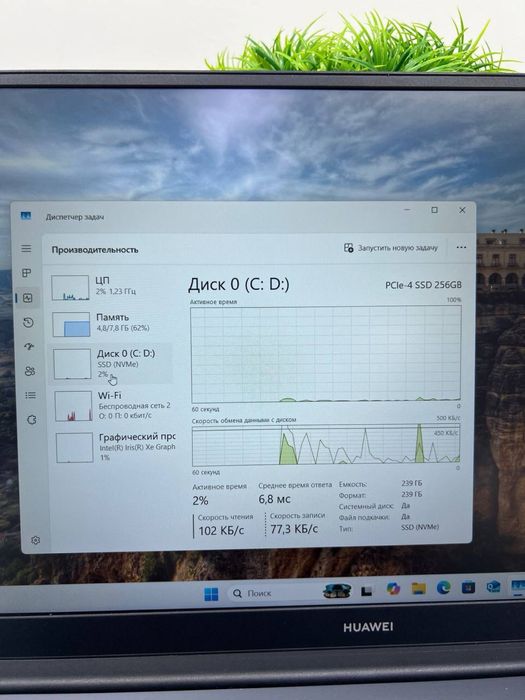Select the Performance page icon in sidebar
Image resolution: width=525 pixels, height=700 pixels.
click(28, 298)
